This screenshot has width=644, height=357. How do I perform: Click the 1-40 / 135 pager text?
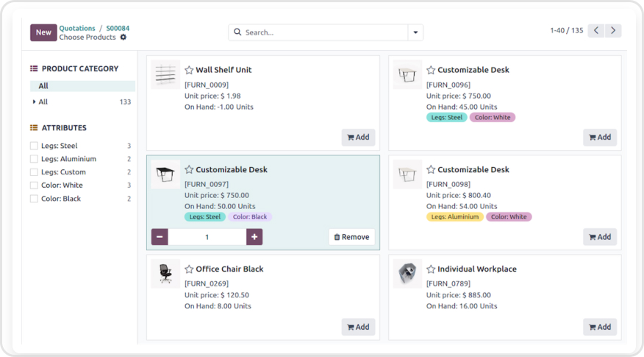pyautogui.click(x=566, y=30)
